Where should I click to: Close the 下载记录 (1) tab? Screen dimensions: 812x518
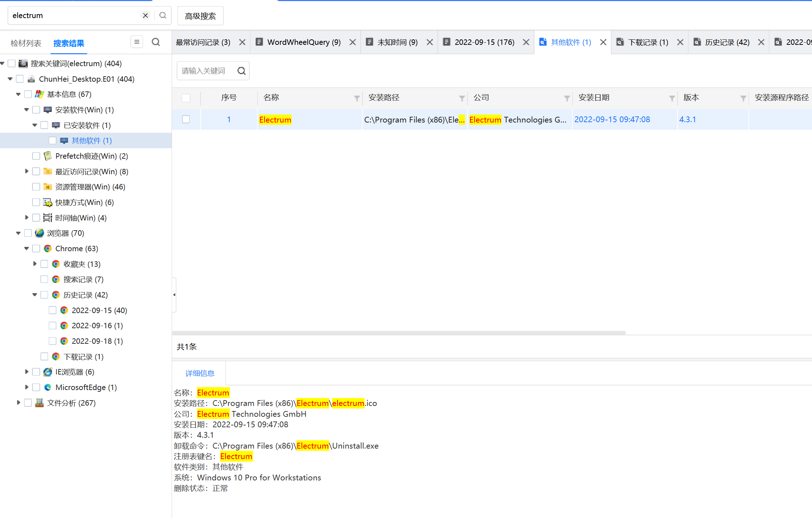pyautogui.click(x=680, y=42)
